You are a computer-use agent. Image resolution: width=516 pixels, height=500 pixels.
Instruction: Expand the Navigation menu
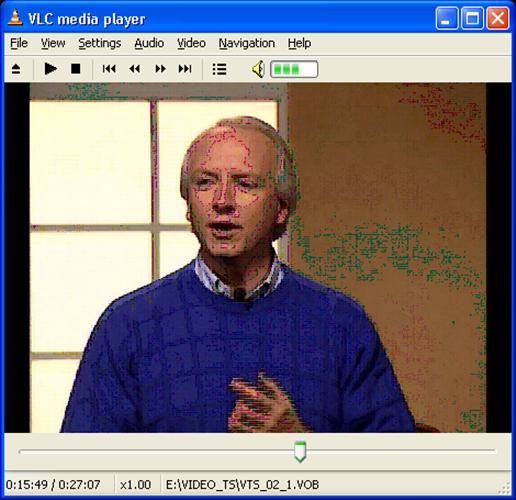click(247, 43)
